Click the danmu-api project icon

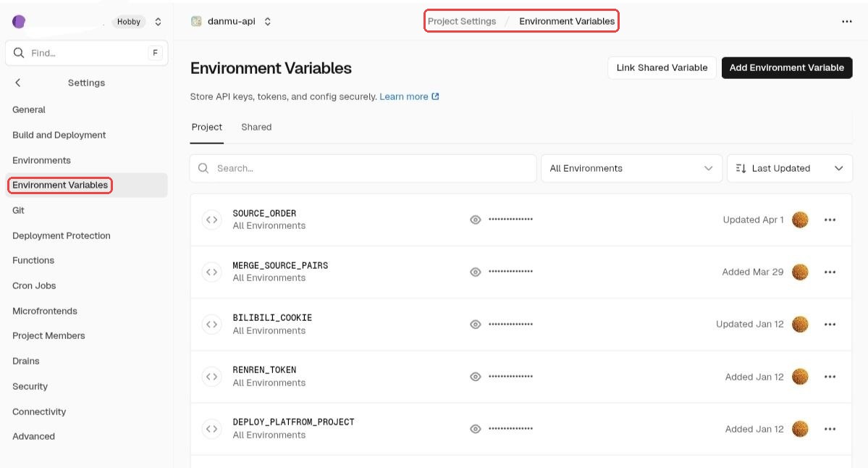[x=195, y=21]
